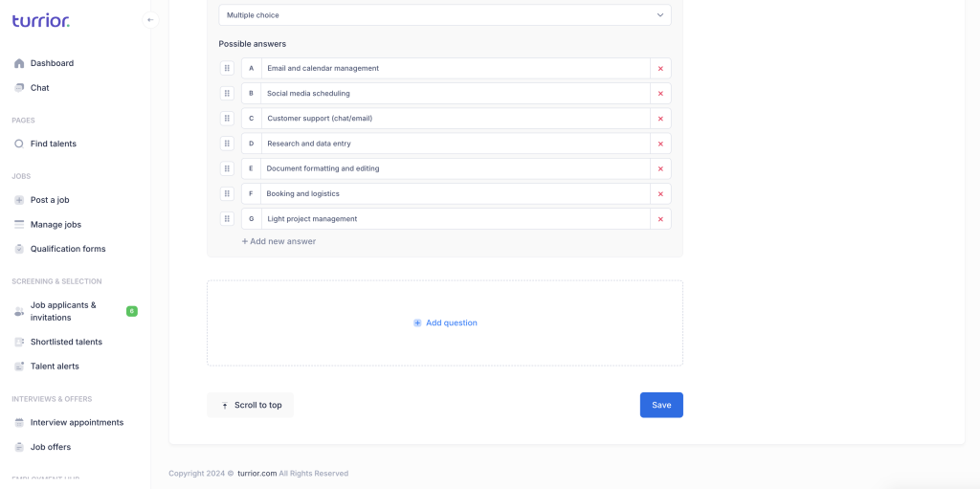The width and height of the screenshot is (980, 489).
Task: Open Chat from the sidebar icon
Action: coord(19,87)
